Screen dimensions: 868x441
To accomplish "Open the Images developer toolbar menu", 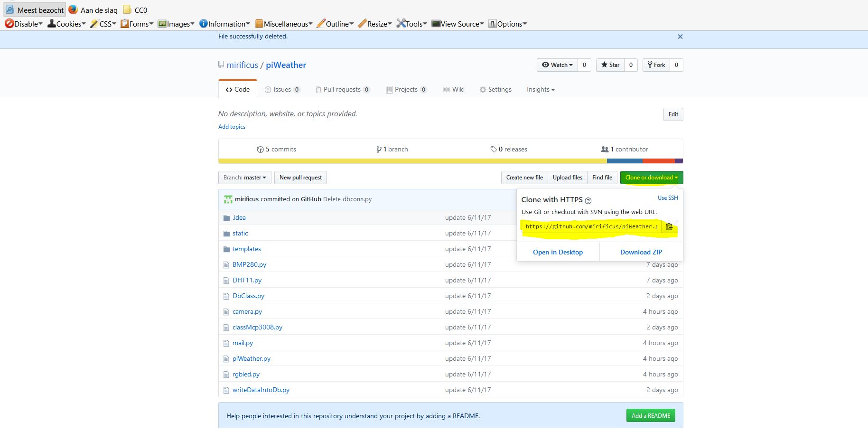I will tap(176, 24).
